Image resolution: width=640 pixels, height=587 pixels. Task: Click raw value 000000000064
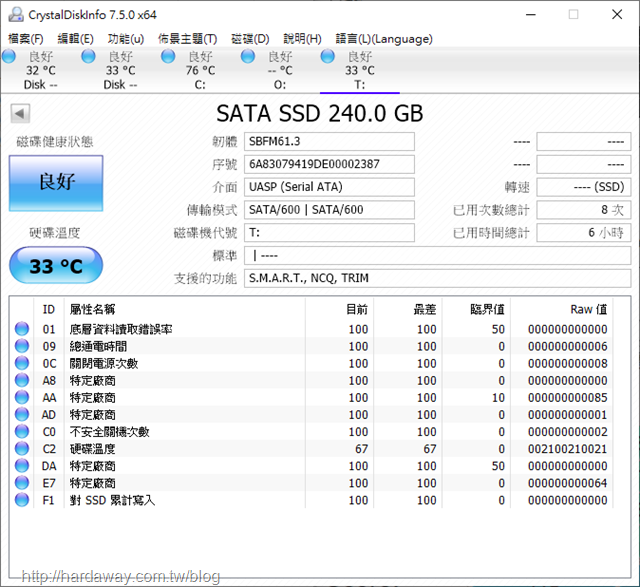pyautogui.click(x=567, y=483)
